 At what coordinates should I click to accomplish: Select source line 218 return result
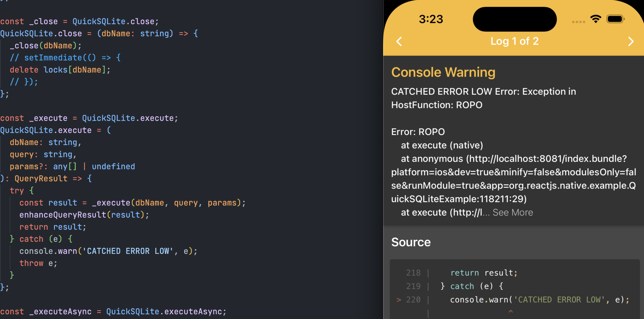pos(484,273)
